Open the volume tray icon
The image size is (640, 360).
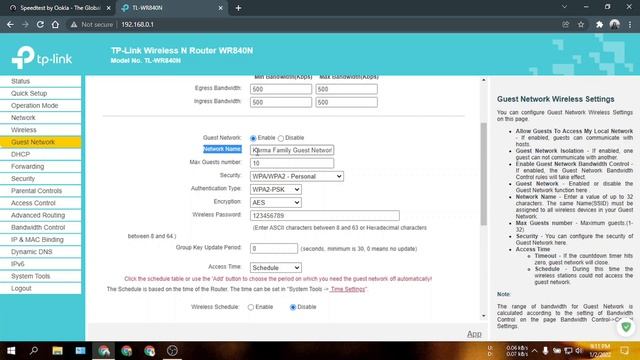[579, 351]
